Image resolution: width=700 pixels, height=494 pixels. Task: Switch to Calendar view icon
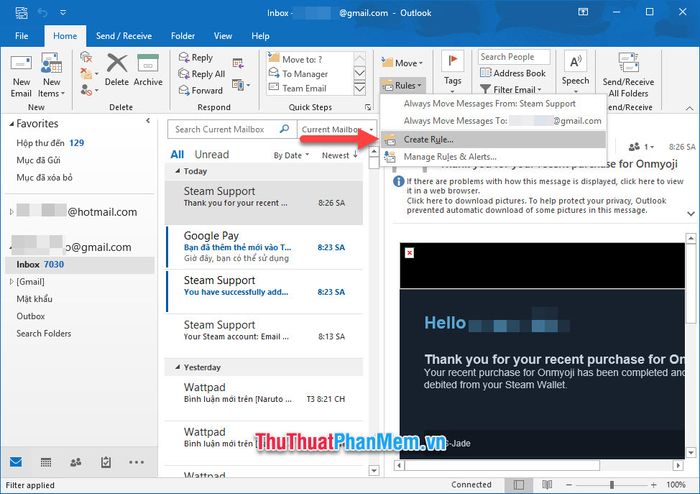(46, 462)
